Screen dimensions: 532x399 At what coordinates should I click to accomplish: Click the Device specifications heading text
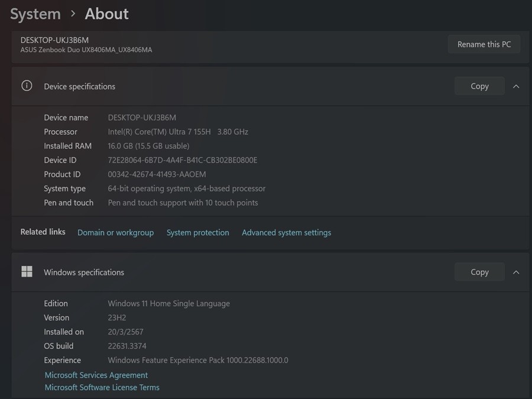pyautogui.click(x=79, y=86)
